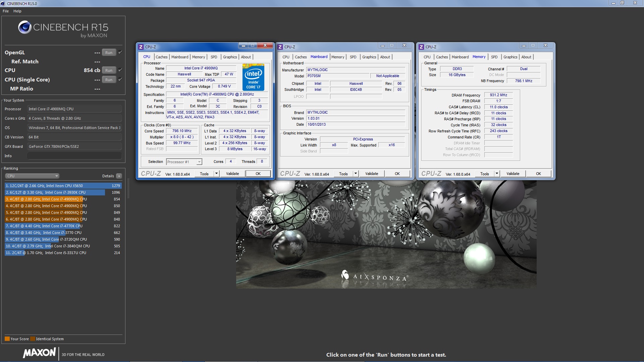Click Validate in the Mainboard CPU-Z window
This screenshot has height=362, width=644.
coord(372,174)
